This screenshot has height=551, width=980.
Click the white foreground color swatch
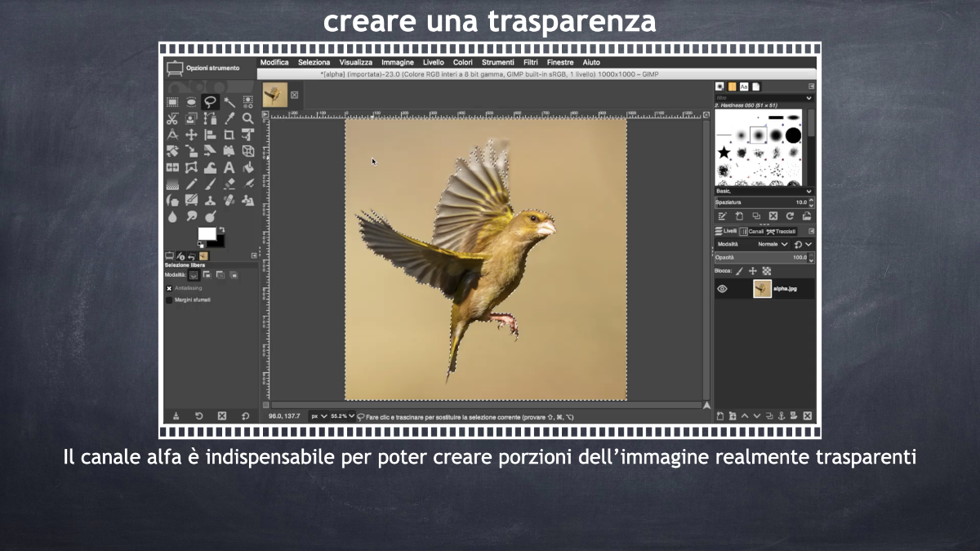click(x=207, y=234)
